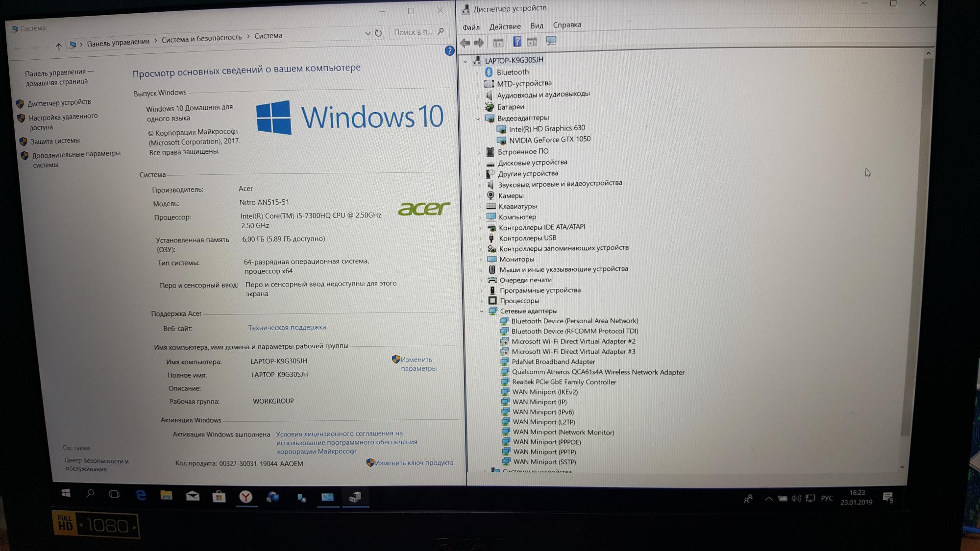Select NVIDIA GeForce GTX 1050 in device list
This screenshot has width=980, height=551.
coord(552,139)
